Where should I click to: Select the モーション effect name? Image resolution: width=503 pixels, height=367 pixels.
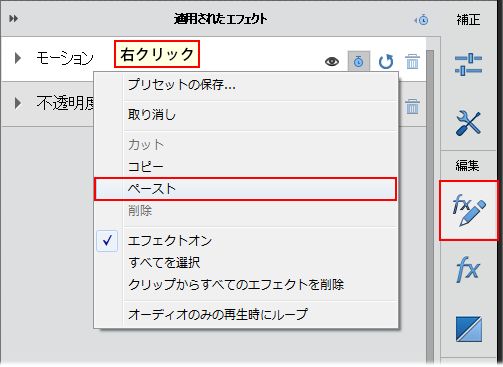click(x=65, y=58)
